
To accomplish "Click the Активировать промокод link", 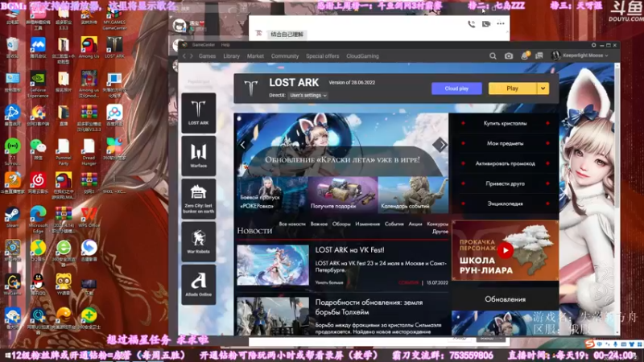I will click(505, 163).
